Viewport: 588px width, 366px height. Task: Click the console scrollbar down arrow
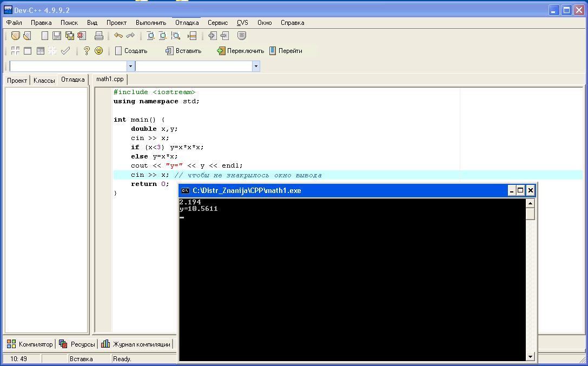530,356
